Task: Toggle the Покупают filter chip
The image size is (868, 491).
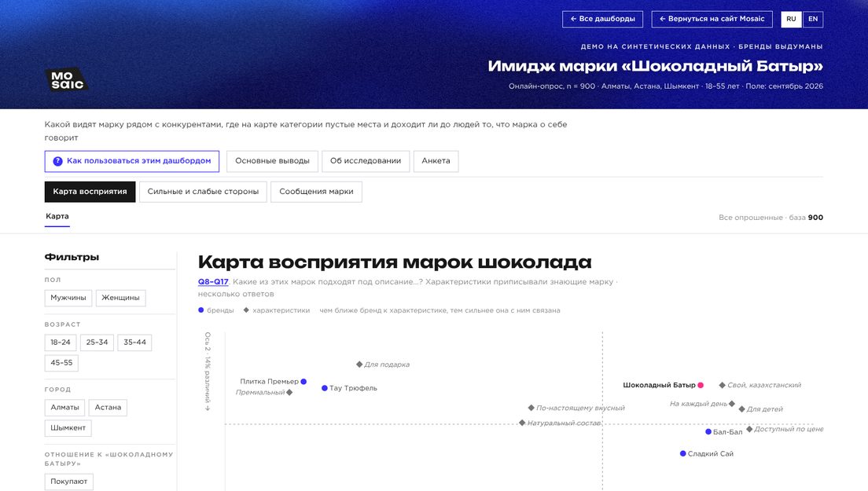Action: click(x=69, y=482)
